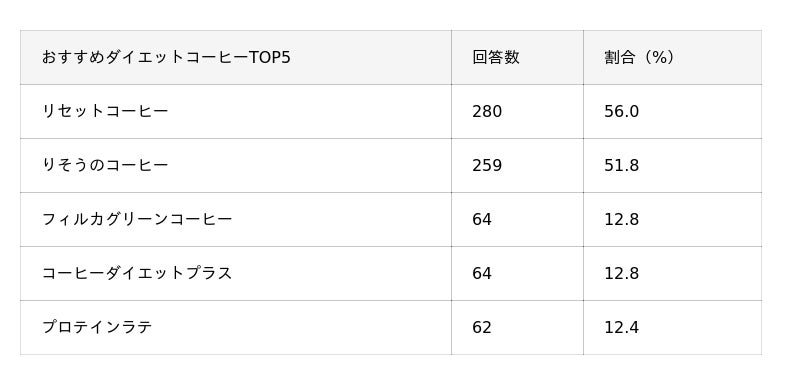This screenshot has width=800, height=385.
Task: Select the 64 count for フィルカグリーンコーヒー
Action: click(517, 219)
